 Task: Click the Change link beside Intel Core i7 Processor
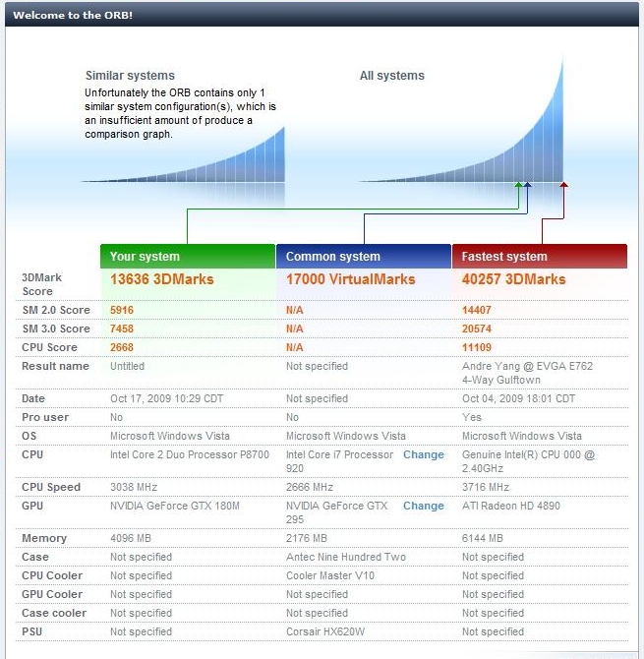coord(424,454)
